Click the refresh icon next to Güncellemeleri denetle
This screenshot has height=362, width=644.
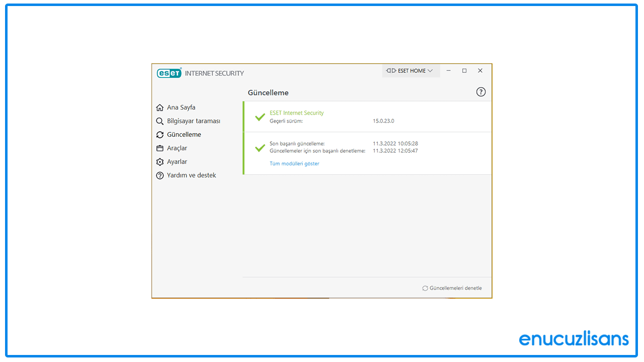(424, 288)
